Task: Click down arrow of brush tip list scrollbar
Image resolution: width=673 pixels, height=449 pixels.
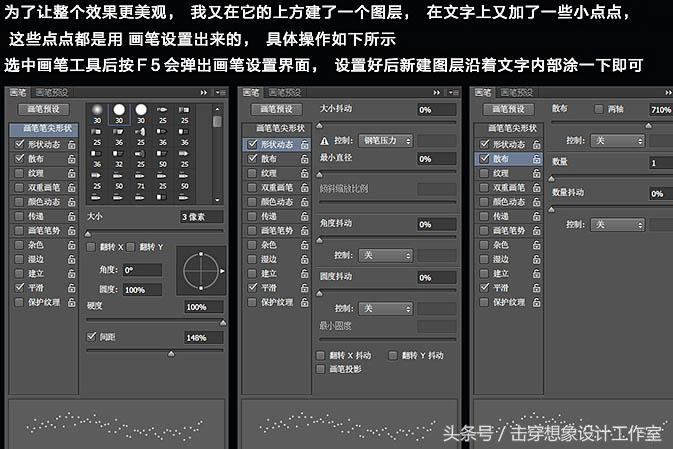Action: [218, 200]
